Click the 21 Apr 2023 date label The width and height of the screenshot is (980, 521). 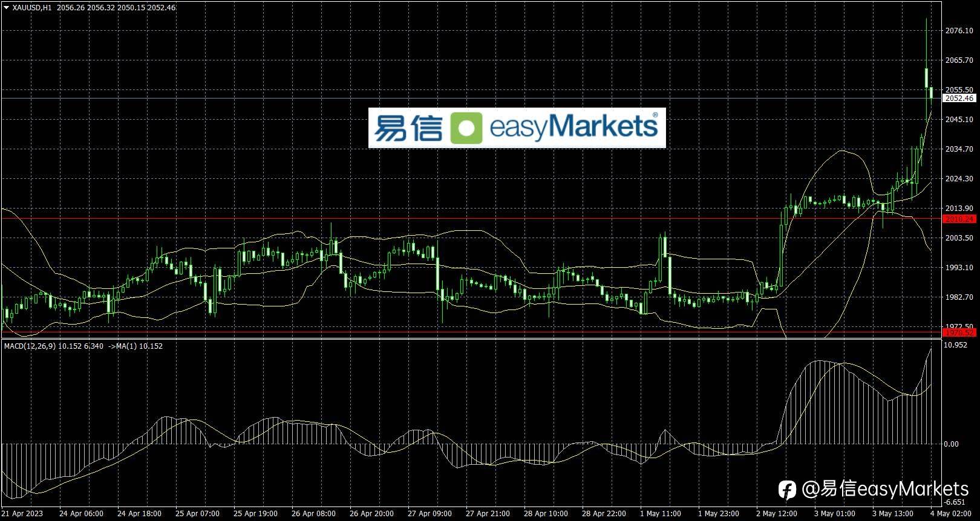tap(22, 514)
